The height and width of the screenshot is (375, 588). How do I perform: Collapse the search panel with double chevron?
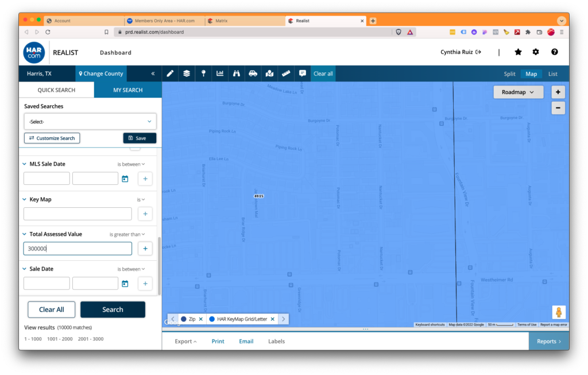(153, 74)
